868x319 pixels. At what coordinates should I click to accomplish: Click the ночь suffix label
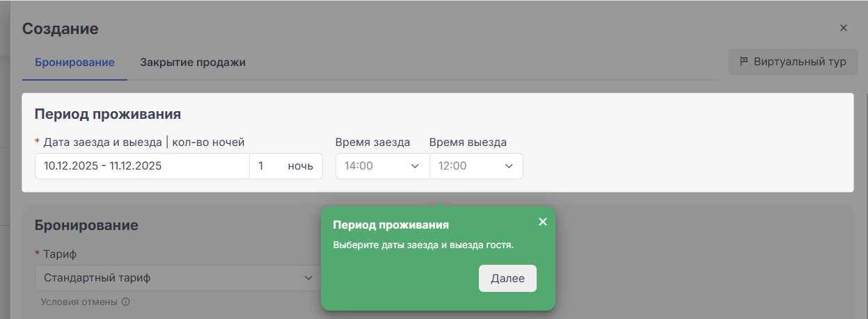point(300,166)
